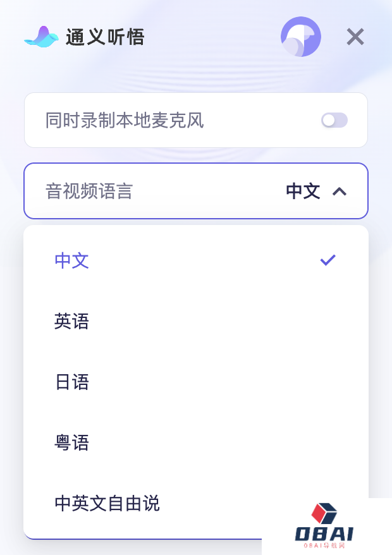Click the selected value 中文 in dropdown header
This screenshot has height=555, width=392.
point(303,192)
